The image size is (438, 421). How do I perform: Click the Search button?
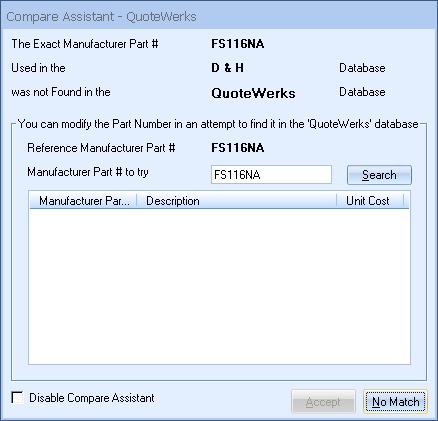[x=379, y=175]
